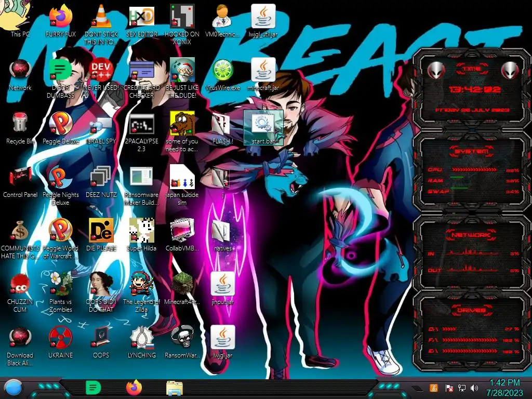Viewport: 532px width, 399px height.
Task: Click the NETWORK widget header
Action: pos(472,234)
